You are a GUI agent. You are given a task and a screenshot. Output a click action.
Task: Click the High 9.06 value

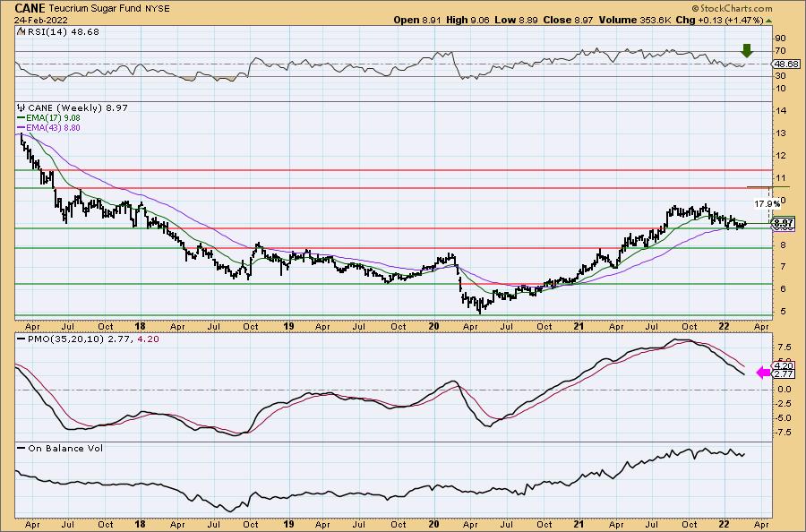[467, 20]
